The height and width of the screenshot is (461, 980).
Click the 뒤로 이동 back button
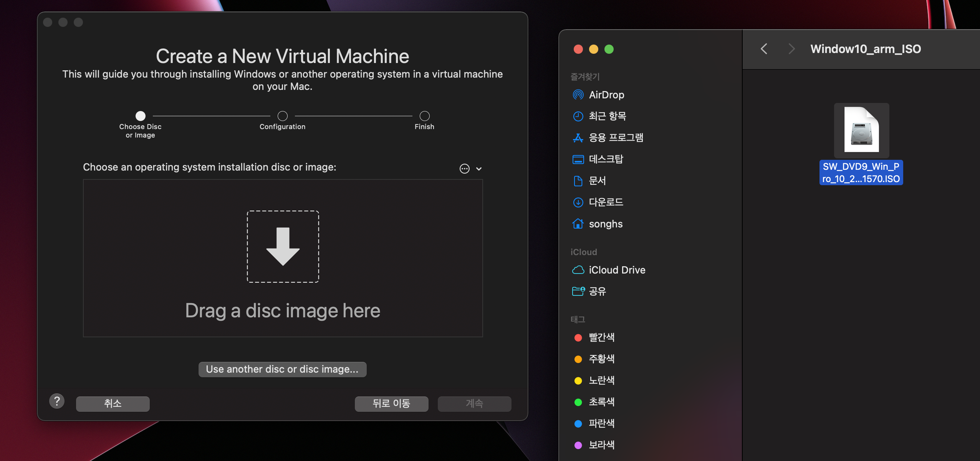391,404
